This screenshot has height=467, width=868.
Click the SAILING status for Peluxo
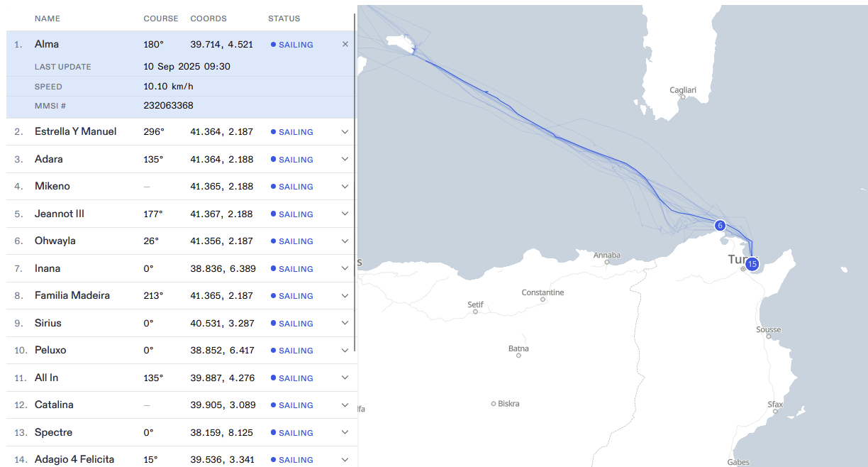[292, 351]
